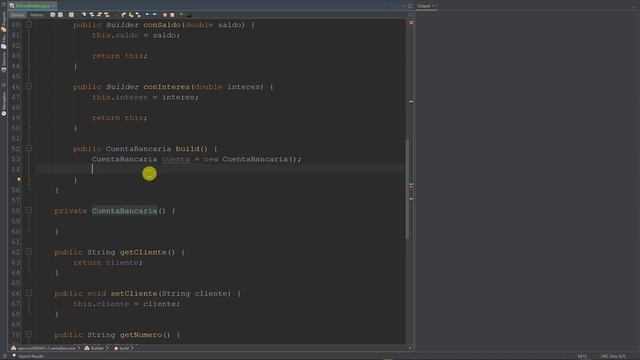Close the Java file editor tab
The height and width of the screenshot is (360, 640).
(x=54, y=6)
